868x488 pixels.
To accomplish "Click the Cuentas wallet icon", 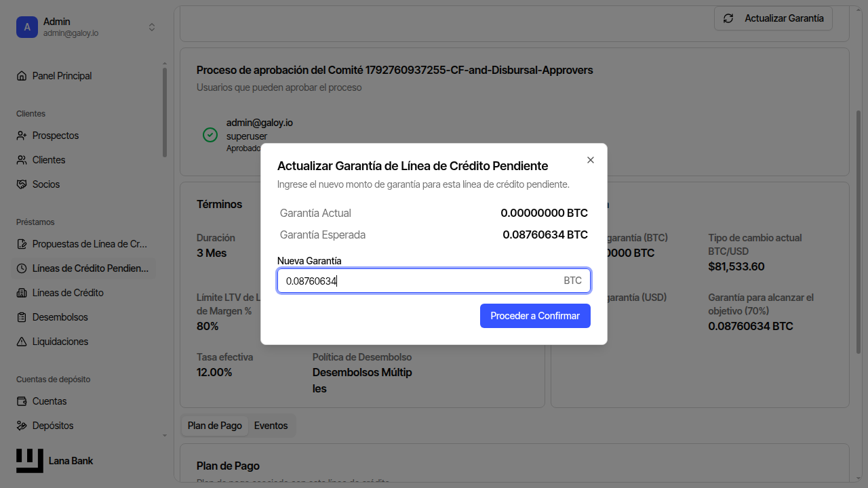I will point(22,401).
